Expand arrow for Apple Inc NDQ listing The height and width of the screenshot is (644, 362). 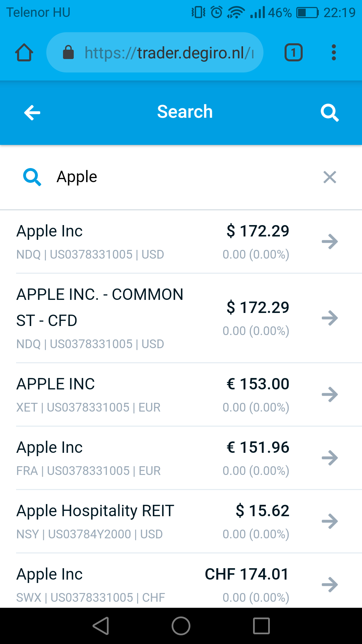329,241
